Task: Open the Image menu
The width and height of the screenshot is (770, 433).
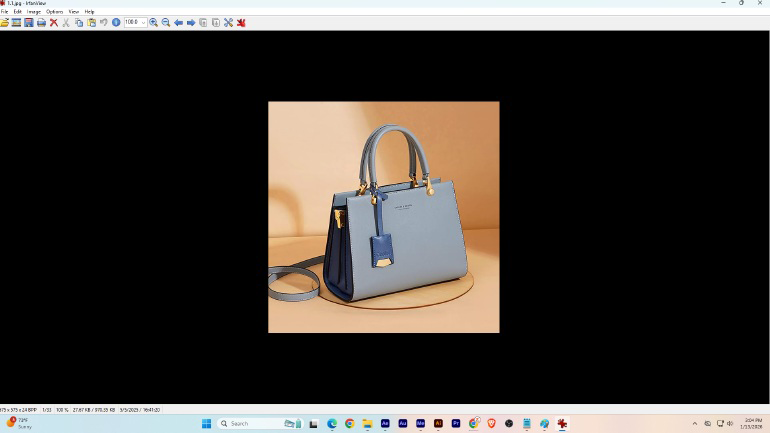Action: pos(34,12)
